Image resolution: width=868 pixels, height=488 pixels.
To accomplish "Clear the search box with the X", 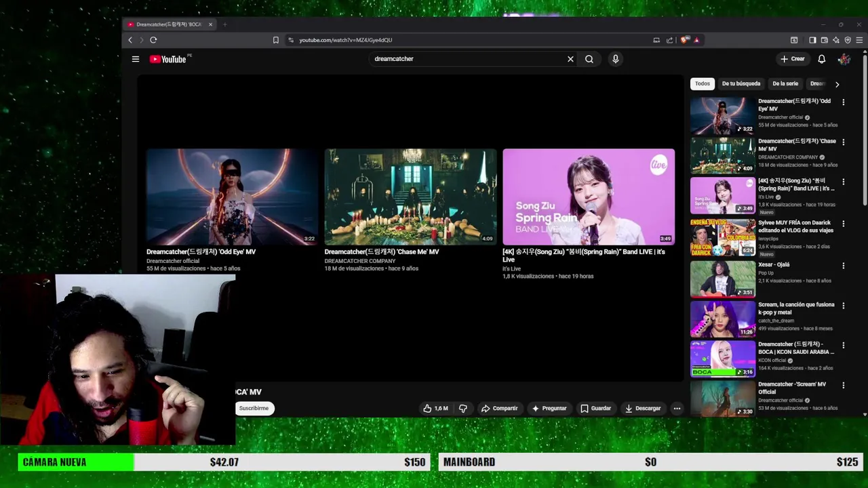I will (570, 59).
